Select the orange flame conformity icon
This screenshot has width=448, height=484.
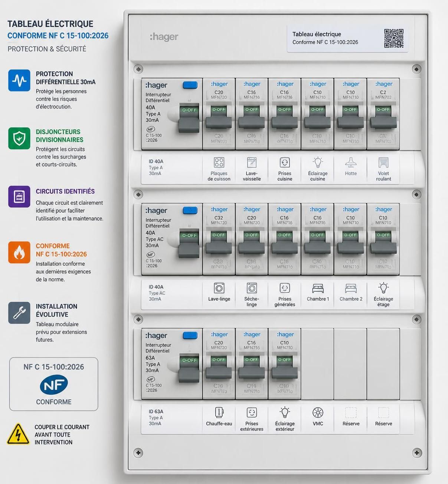tap(19, 253)
